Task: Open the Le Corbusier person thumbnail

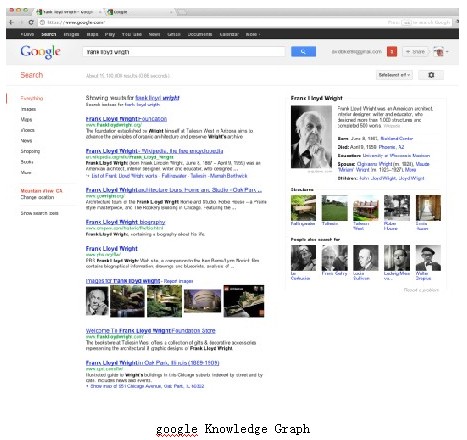Action: pyautogui.click(x=303, y=258)
